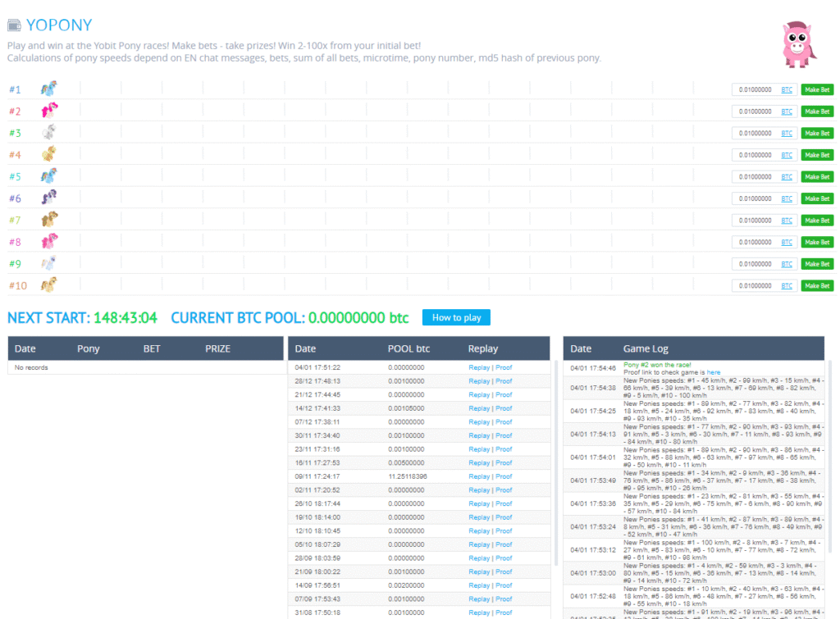
Task: Open Proof for 16/11 17:27:53 race
Action: coord(504,462)
